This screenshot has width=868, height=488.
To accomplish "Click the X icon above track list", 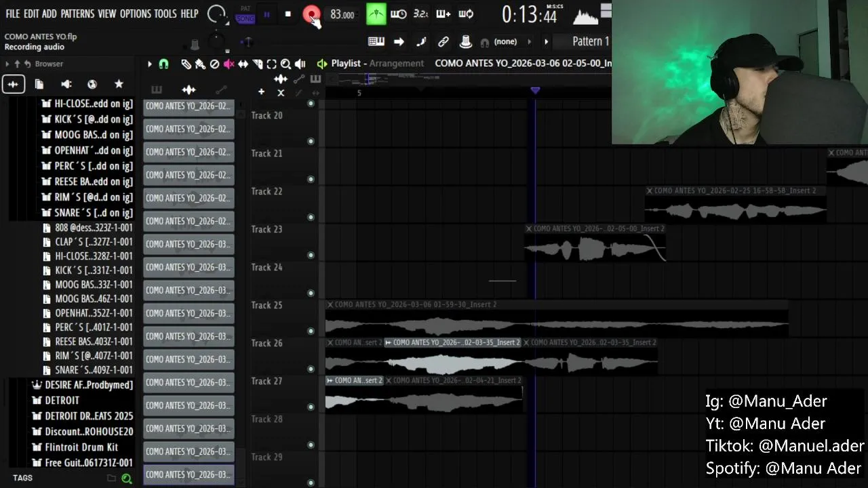I will point(281,93).
